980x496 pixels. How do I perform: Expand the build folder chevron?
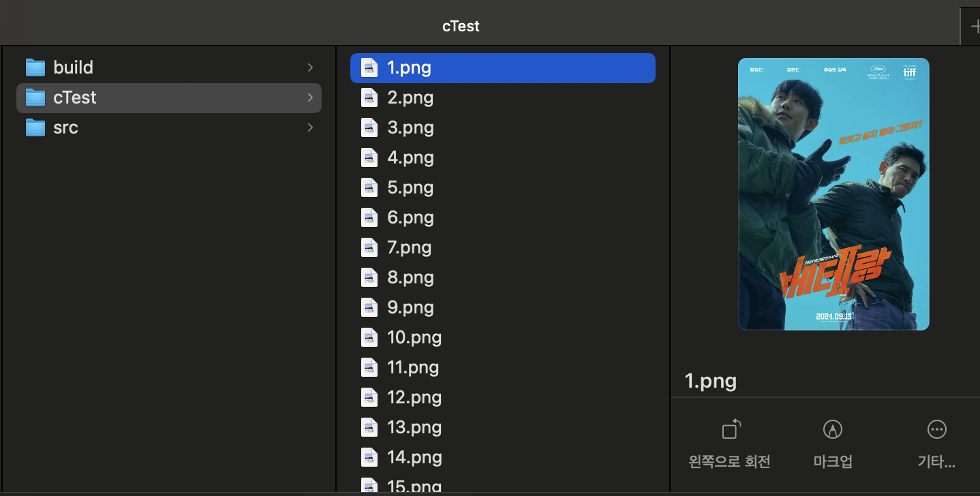(310, 67)
